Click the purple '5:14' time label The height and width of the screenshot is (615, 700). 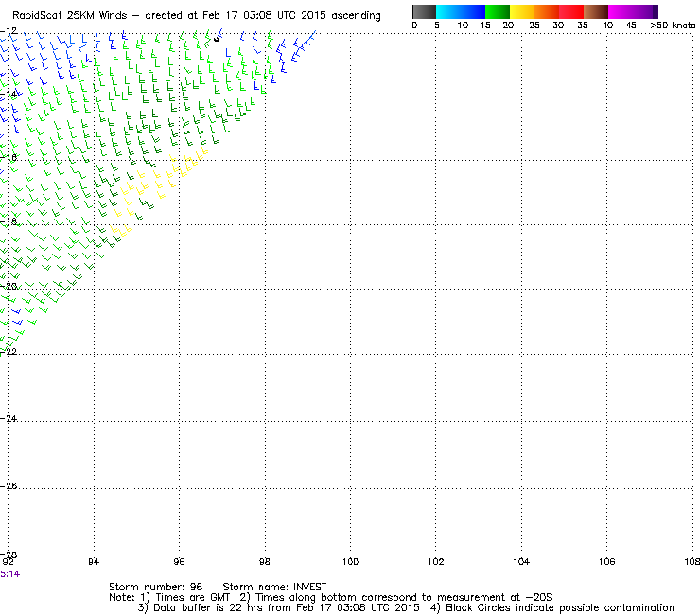(9, 574)
